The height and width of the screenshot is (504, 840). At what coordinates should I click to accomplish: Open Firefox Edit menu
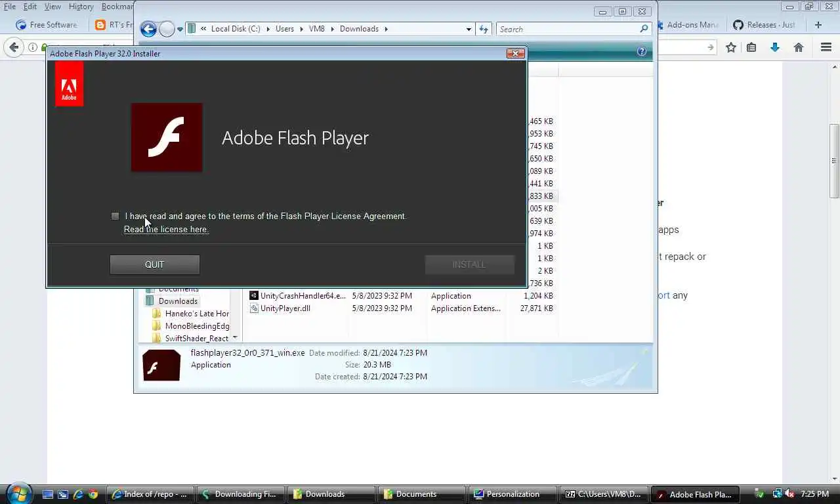(x=30, y=7)
